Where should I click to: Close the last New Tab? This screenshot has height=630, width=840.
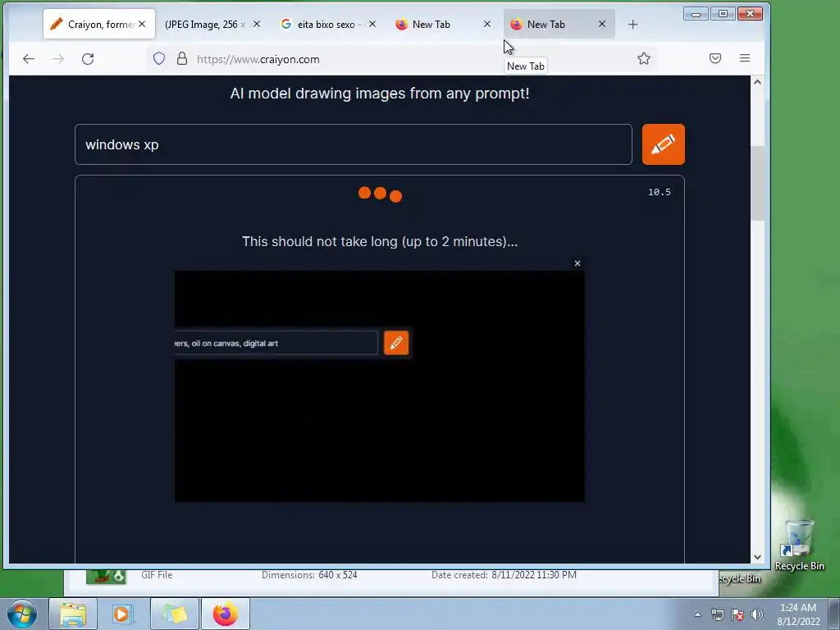[602, 24]
